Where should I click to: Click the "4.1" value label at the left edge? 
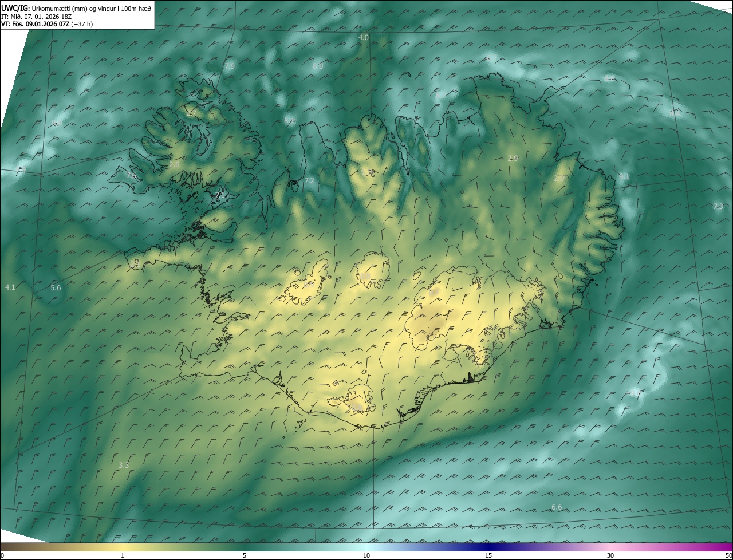click(x=10, y=287)
